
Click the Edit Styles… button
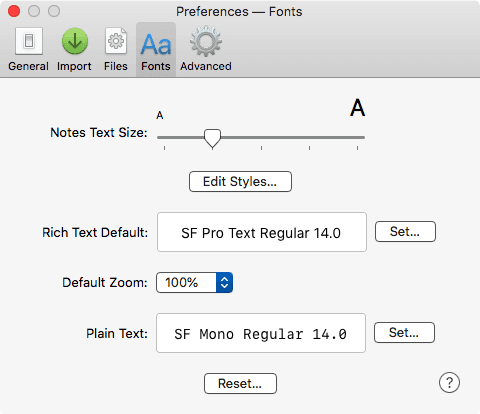point(240,182)
